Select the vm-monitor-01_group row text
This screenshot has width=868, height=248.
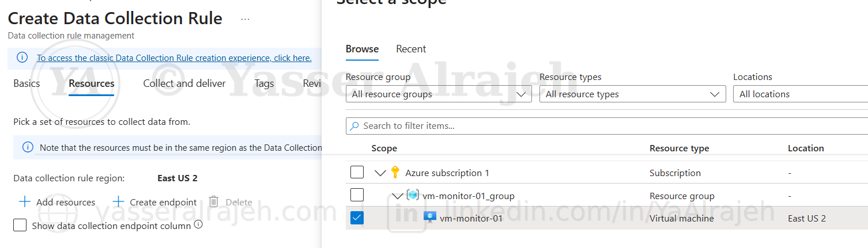click(469, 196)
